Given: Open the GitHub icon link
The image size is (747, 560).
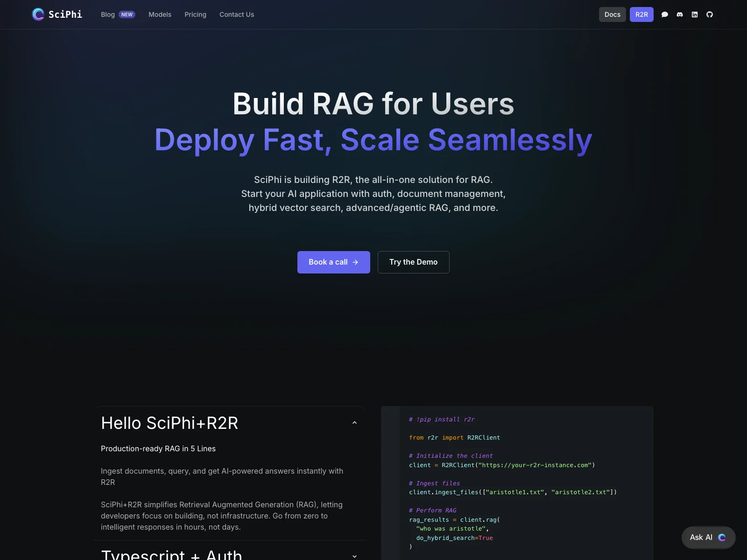Looking at the screenshot, I should click(x=710, y=14).
